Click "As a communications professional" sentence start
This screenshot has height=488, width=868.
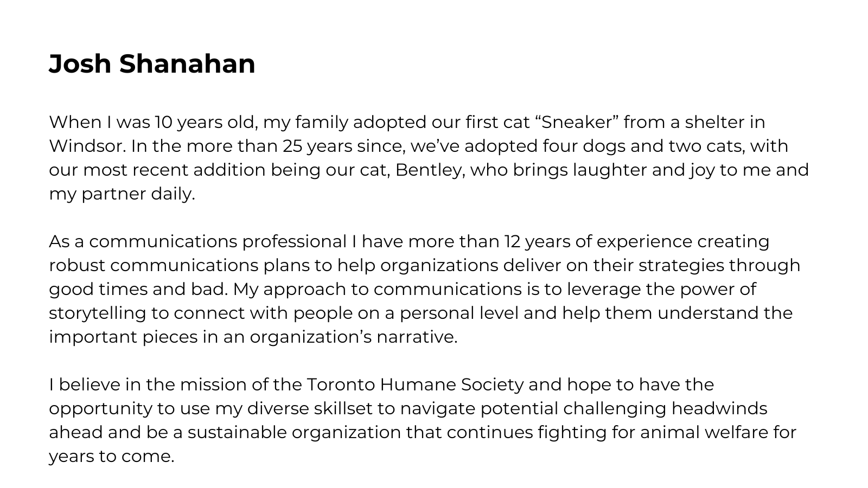[197, 241]
